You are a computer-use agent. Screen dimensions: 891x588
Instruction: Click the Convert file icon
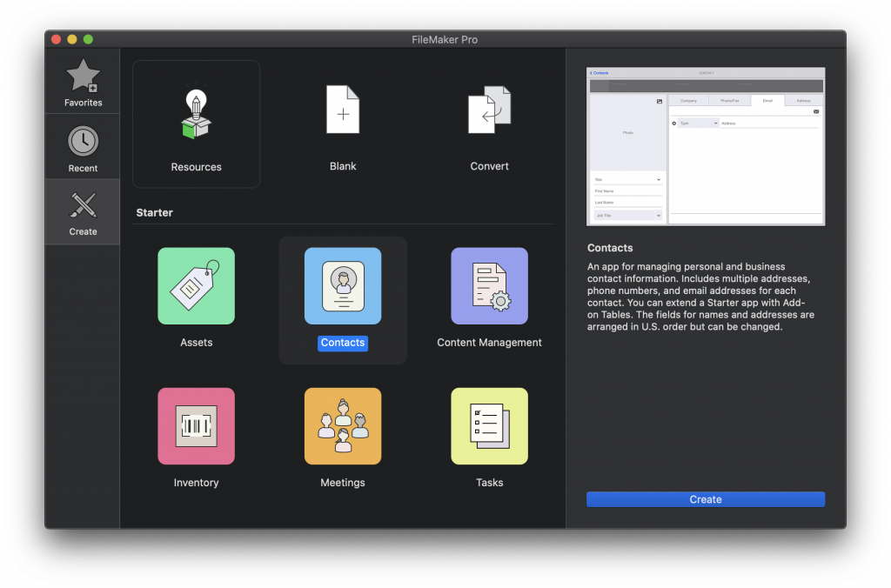pos(489,110)
